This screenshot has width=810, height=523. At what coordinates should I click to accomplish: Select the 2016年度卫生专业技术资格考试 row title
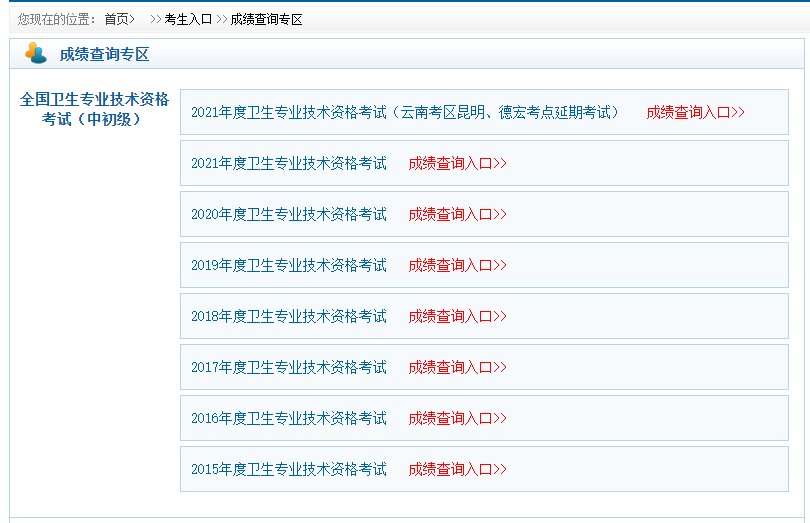click(288, 418)
